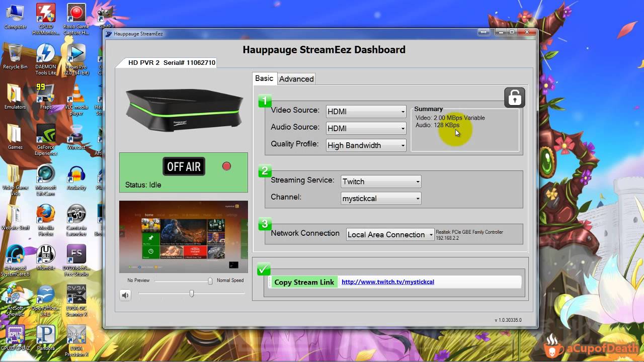The image size is (644, 362).
Task: Launch GeForce Experience
Action: 46,140
